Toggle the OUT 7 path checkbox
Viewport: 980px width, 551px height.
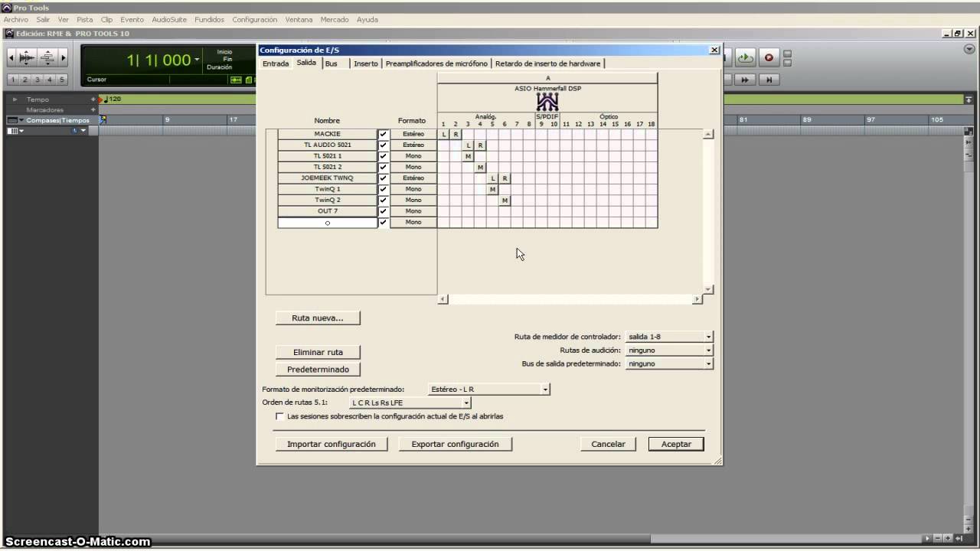click(384, 211)
